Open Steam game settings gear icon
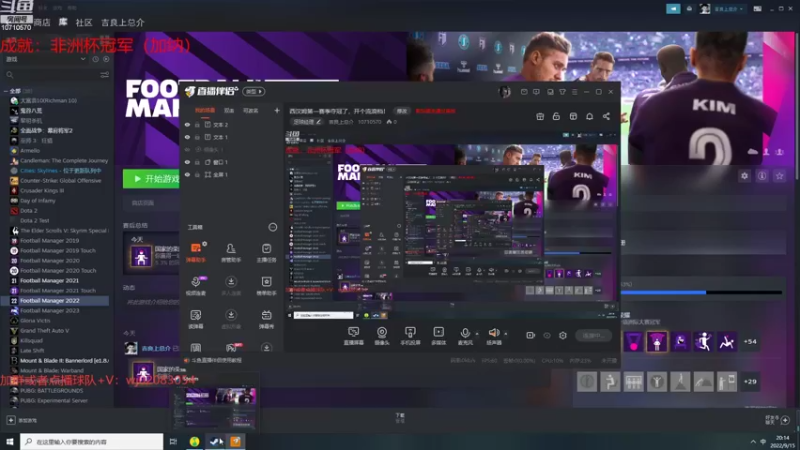 (x=744, y=176)
